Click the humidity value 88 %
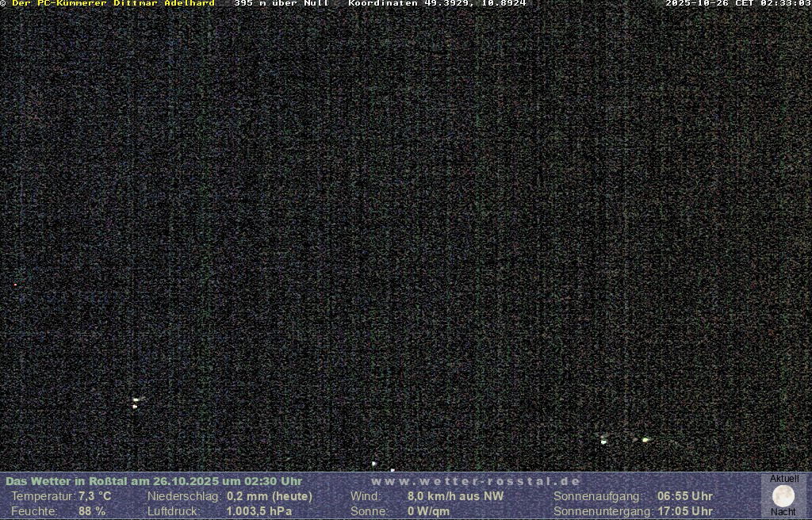This screenshot has width=812, height=520. click(92, 511)
